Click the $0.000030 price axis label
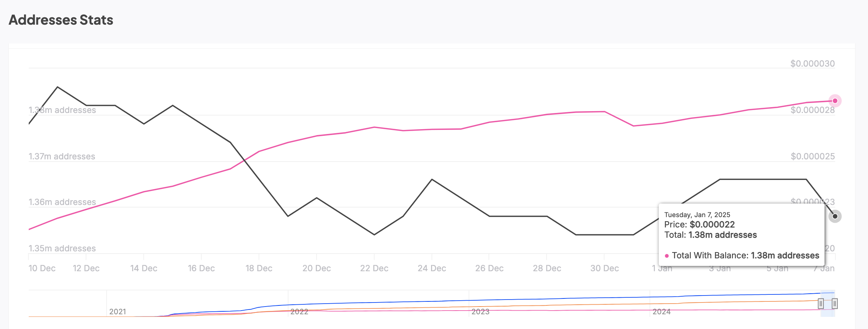This screenshot has height=329, width=868. coord(812,64)
